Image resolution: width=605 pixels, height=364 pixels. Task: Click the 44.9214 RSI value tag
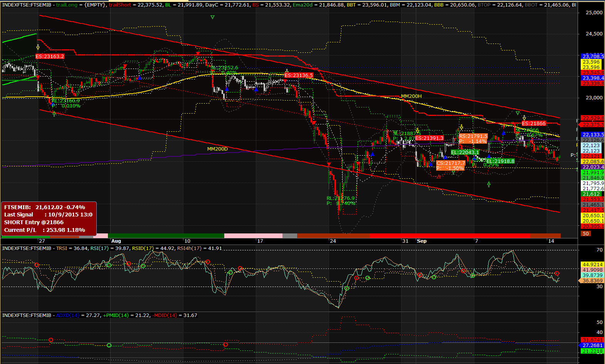pyautogui.click(x=592, y=265)
